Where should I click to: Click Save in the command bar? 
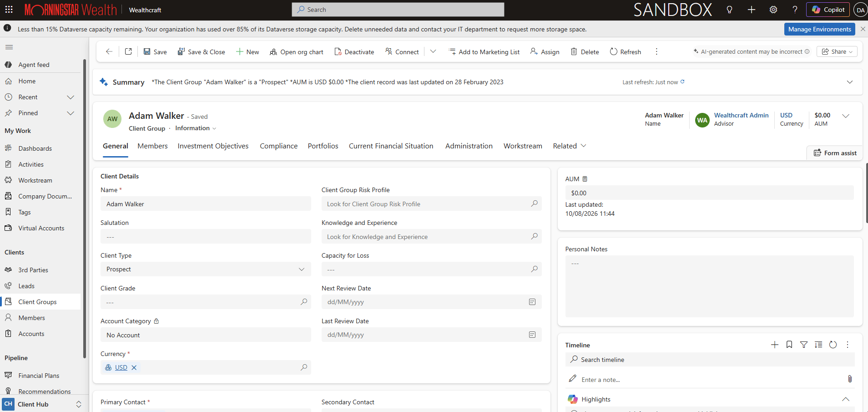pyautogui.click(x=155, y=52)
